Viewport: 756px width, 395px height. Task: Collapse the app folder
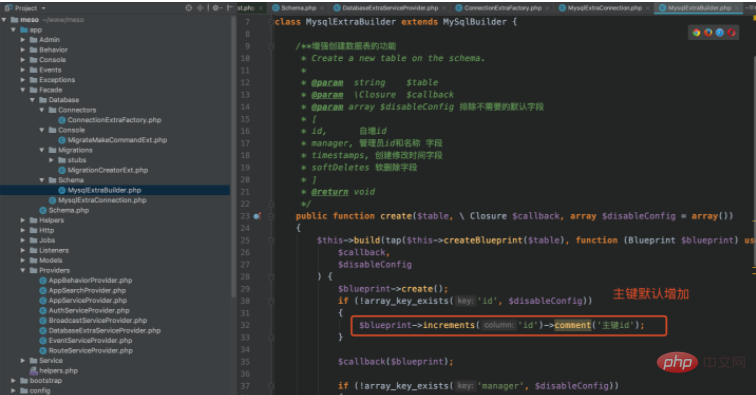click(x=14, y=30)
